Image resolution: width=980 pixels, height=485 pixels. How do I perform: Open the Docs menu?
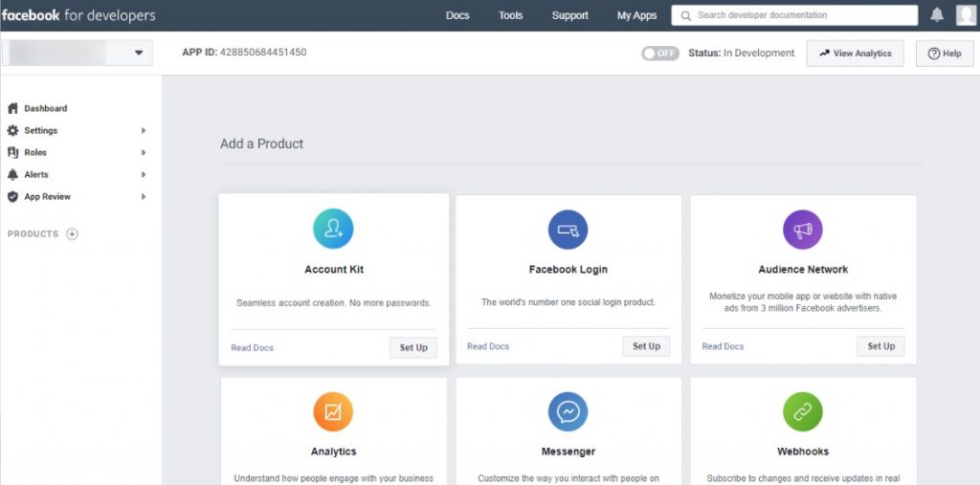[457, 15]
